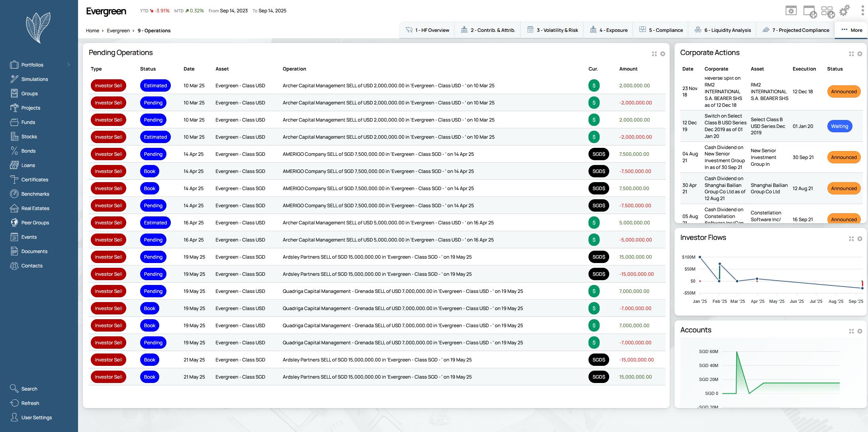Open Corporate Actions panel settings gear
The image size is (868, 432).
coord(860,54)
